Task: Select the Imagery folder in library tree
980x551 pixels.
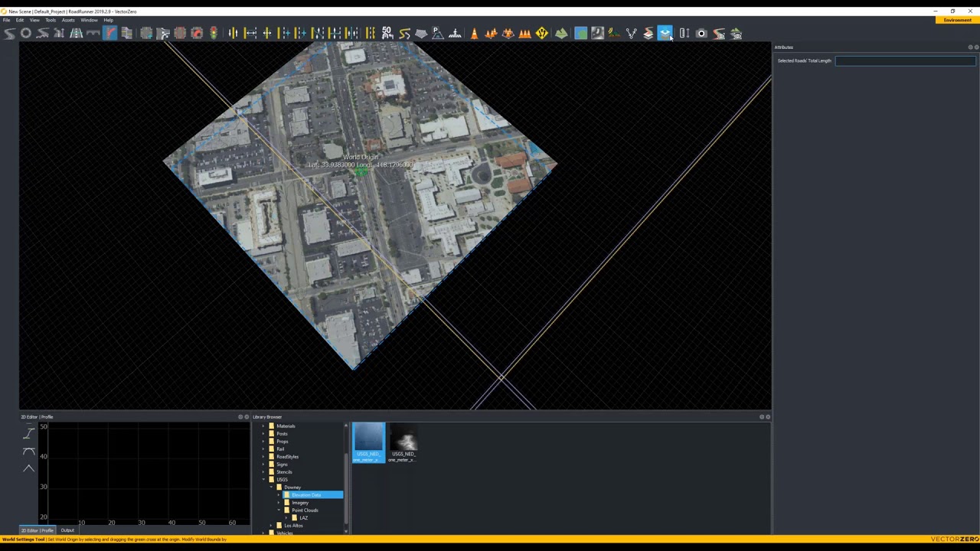Action: tap(299, 503)
